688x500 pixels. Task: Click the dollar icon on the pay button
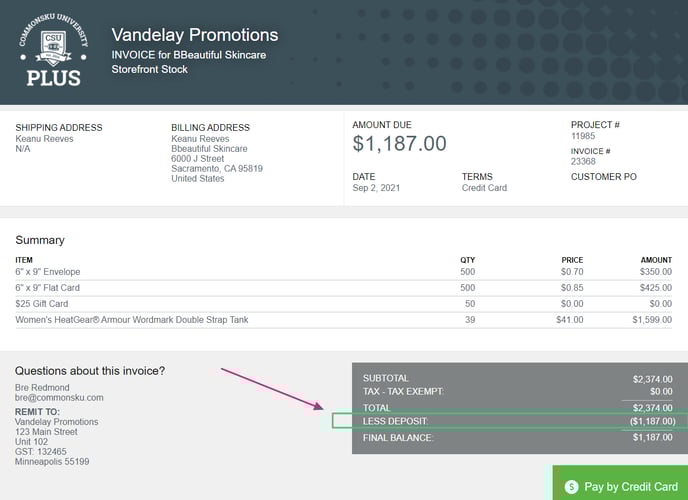coord(571,487)
